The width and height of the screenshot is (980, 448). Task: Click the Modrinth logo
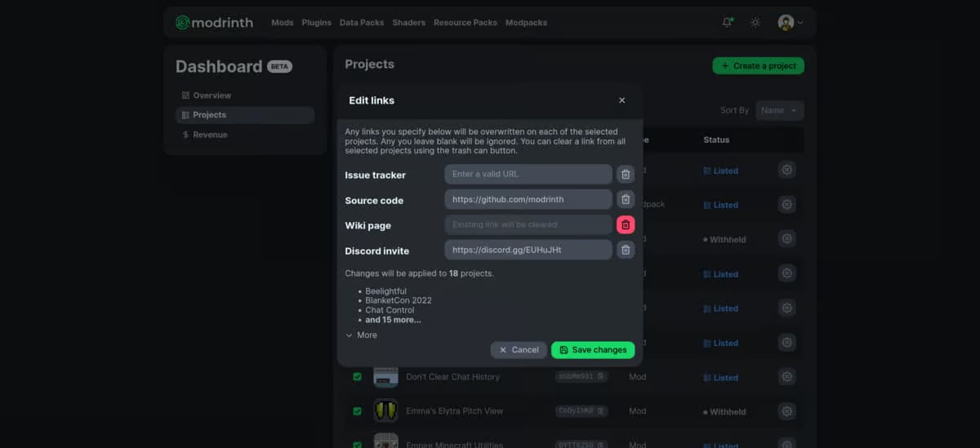215,22
